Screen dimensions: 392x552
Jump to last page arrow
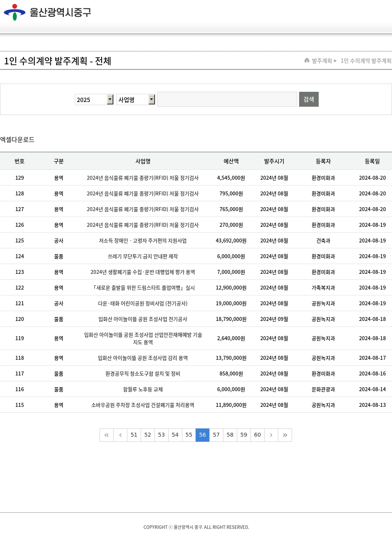point(285,435)
